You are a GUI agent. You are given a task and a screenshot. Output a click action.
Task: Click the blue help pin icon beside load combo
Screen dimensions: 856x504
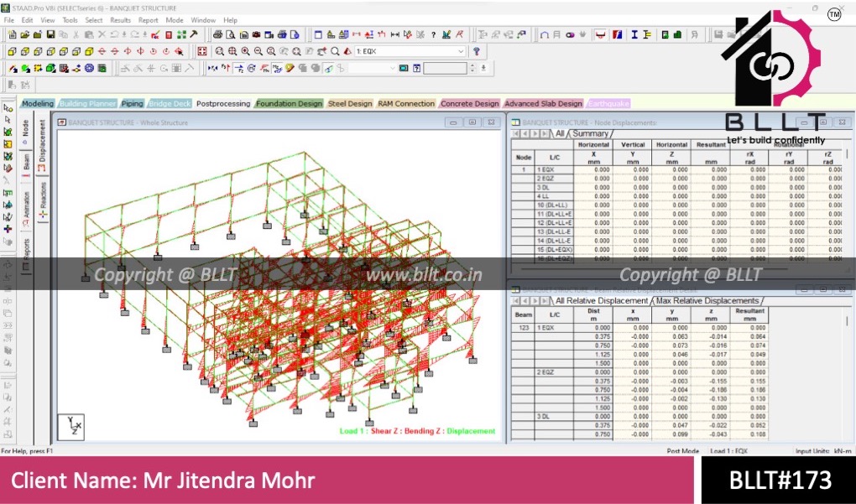(x=477, y=51)
